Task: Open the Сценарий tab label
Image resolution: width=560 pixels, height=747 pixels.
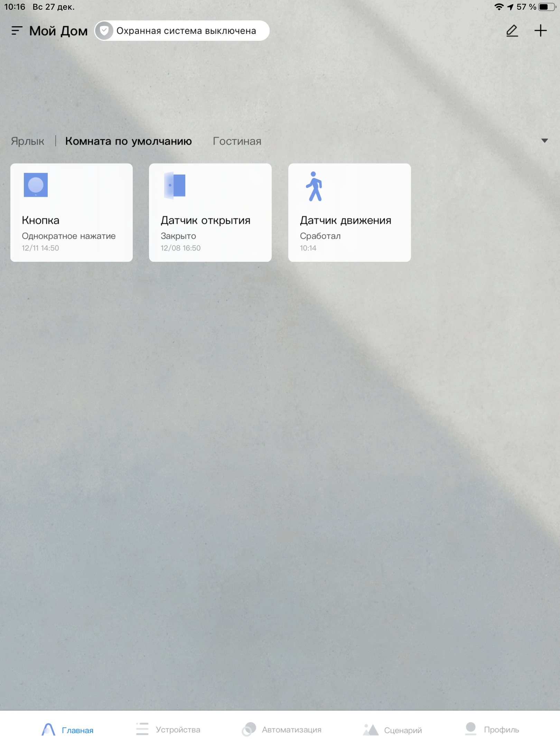Action: (x=403, y=730)
